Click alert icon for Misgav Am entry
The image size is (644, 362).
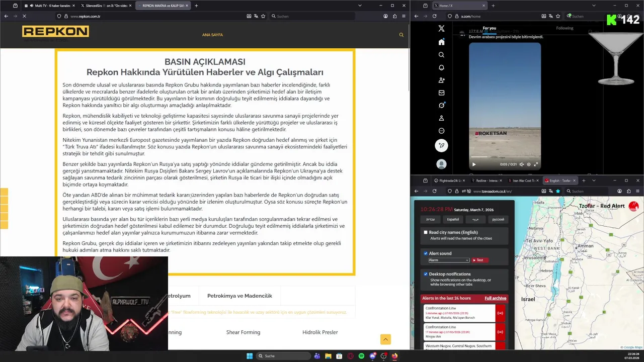(500, 332)
